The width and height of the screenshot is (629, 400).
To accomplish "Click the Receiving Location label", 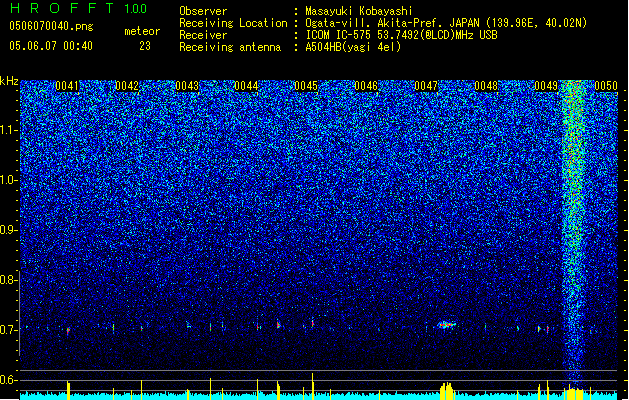I will click(x=233, y=23).
